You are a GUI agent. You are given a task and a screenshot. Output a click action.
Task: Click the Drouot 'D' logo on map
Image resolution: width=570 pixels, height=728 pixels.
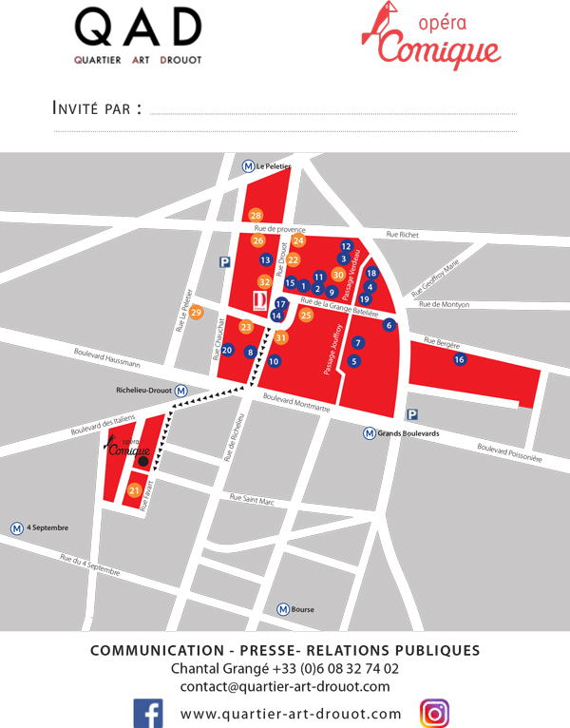coord(260,301)
